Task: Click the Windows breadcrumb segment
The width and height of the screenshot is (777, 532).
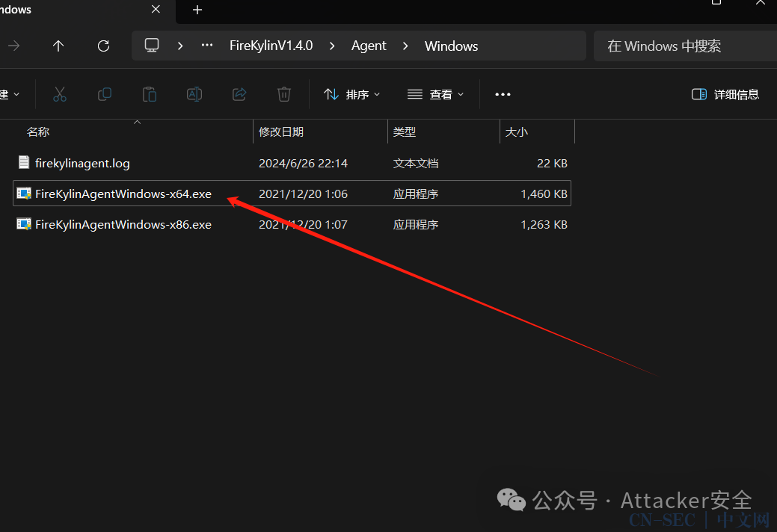Action: [452, 46]
